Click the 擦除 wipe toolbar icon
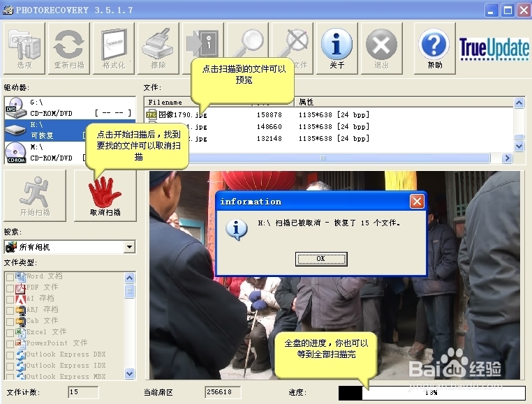Screen dimensions: 532x404 click(158, 48)
